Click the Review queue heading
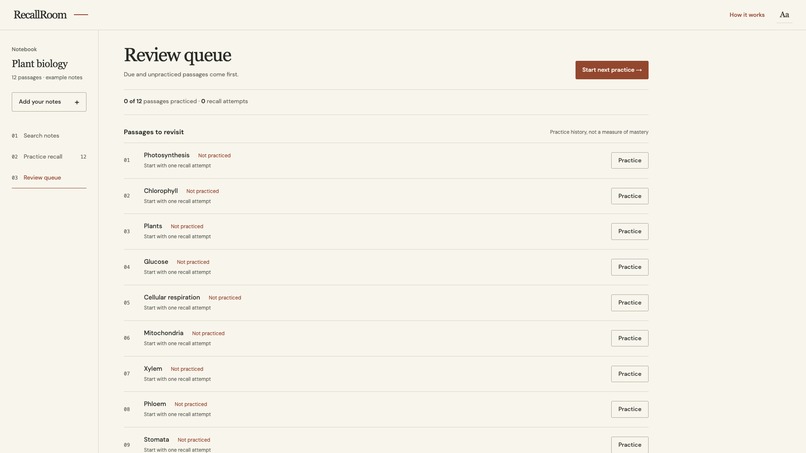Image resolution: width=806 pixels, height=453 pixels. pyautogui.click(x=177, y=55)
